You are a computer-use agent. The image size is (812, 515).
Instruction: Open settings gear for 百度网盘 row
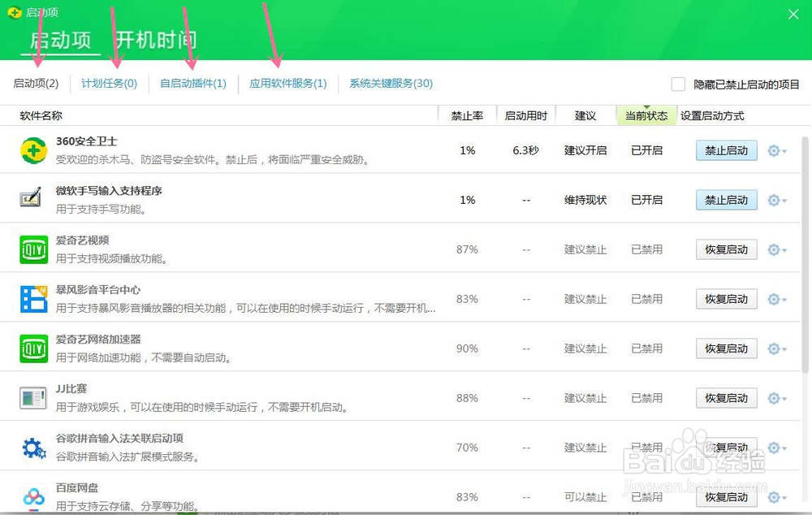pyautogui.click(x=777, y=497)
